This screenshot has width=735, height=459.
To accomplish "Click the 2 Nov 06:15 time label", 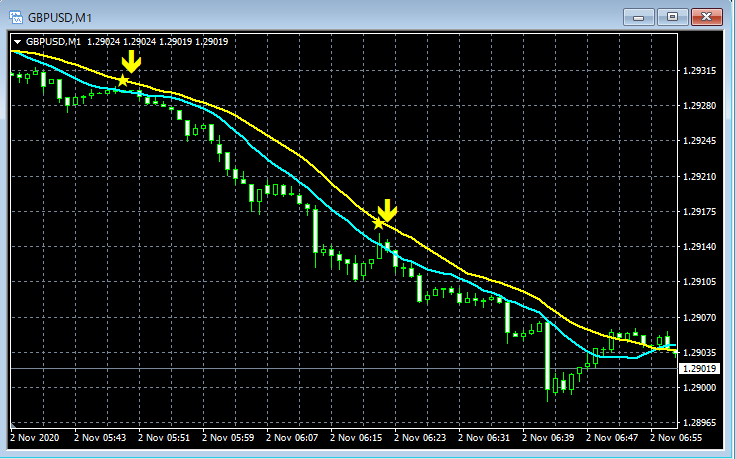I will click(x=356, y=438).
